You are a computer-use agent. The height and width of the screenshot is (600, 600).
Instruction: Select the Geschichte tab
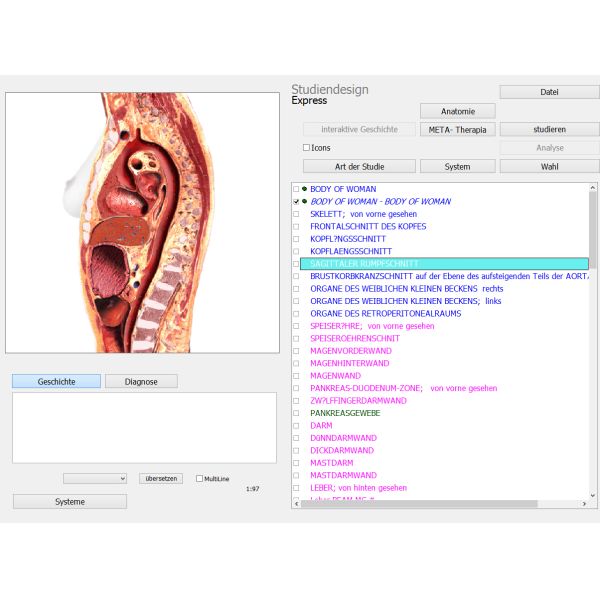tap(56, 381)
